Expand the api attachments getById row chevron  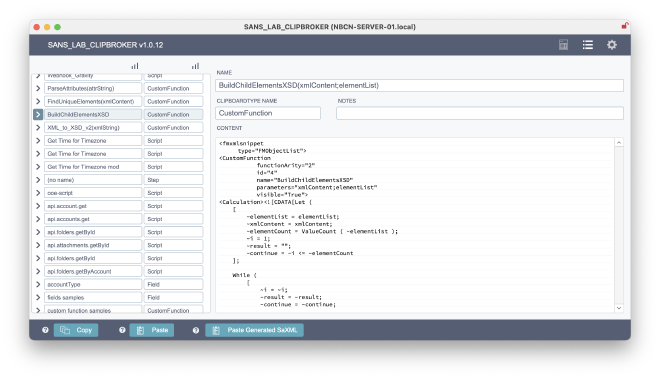click(38, 245)
